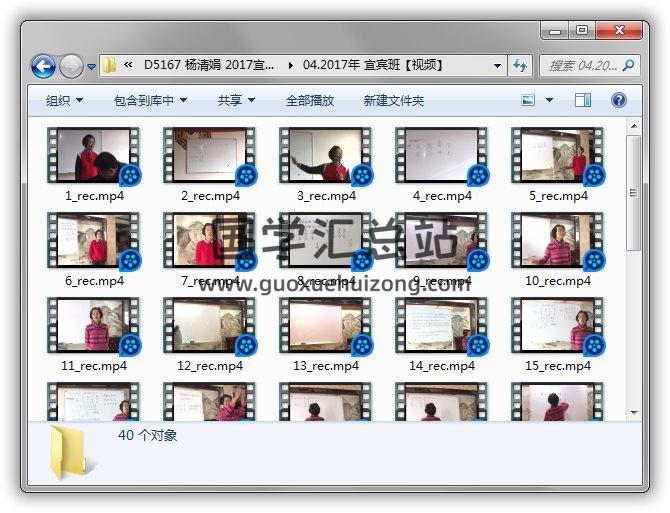Screen dimensions: 670x513
Task: Select the 7_rec.mp4 video thumbnail
Action: pyautogui.click(x=210, y=240)
